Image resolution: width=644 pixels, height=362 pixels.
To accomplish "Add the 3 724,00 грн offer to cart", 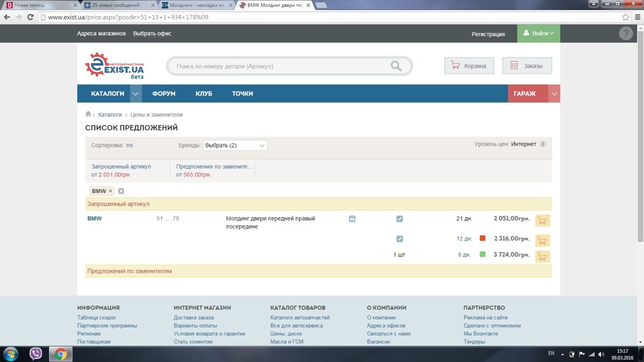I will [542, 257].
